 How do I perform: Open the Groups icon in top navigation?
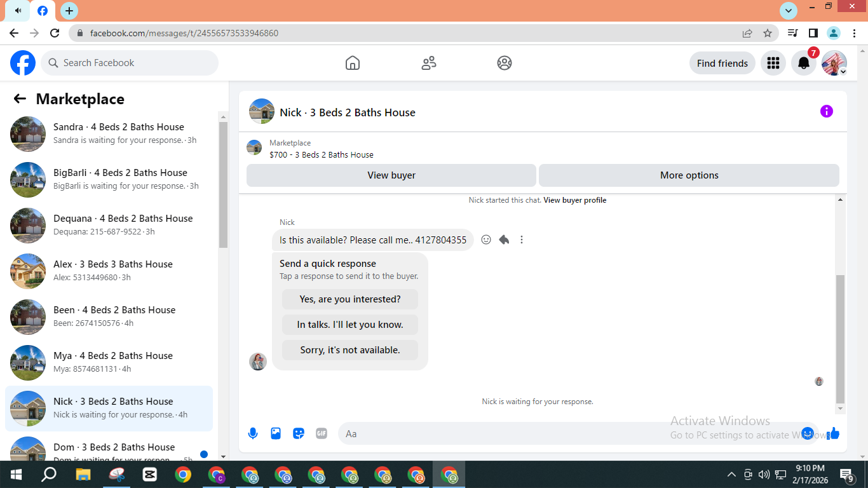505,63
